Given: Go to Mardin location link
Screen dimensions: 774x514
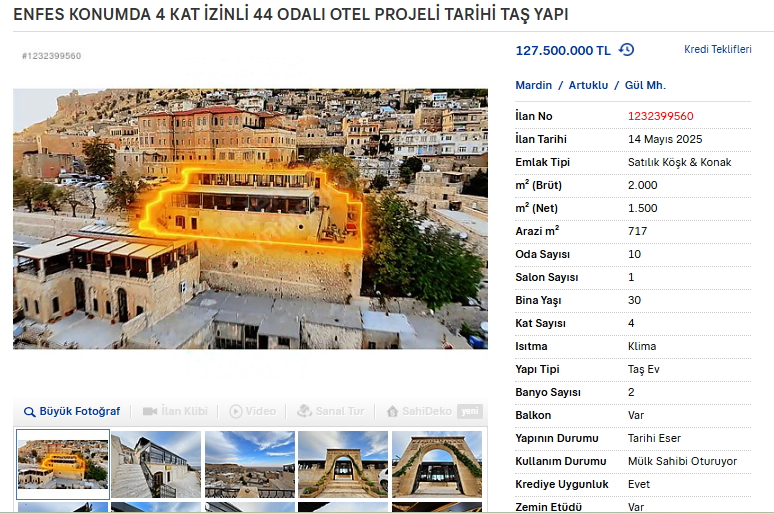Looking at the screenshot, I should point(534,85).
